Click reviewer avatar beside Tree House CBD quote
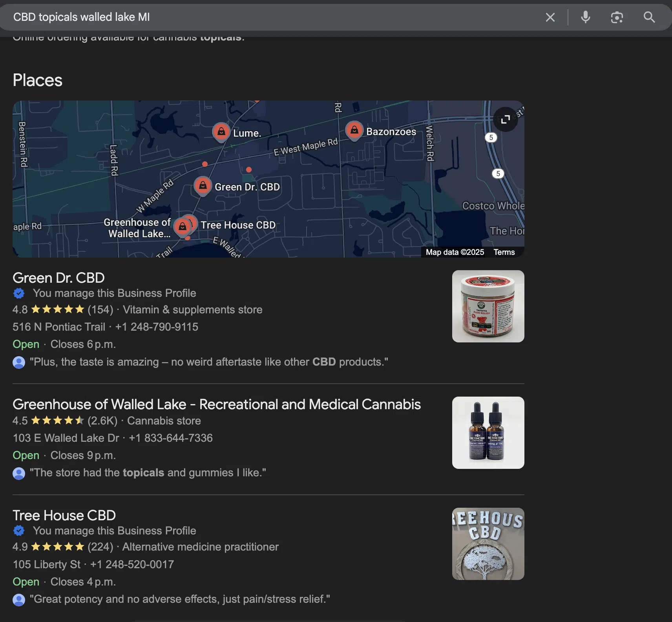Viewport: 672px width, 622px height. (19, 600)
